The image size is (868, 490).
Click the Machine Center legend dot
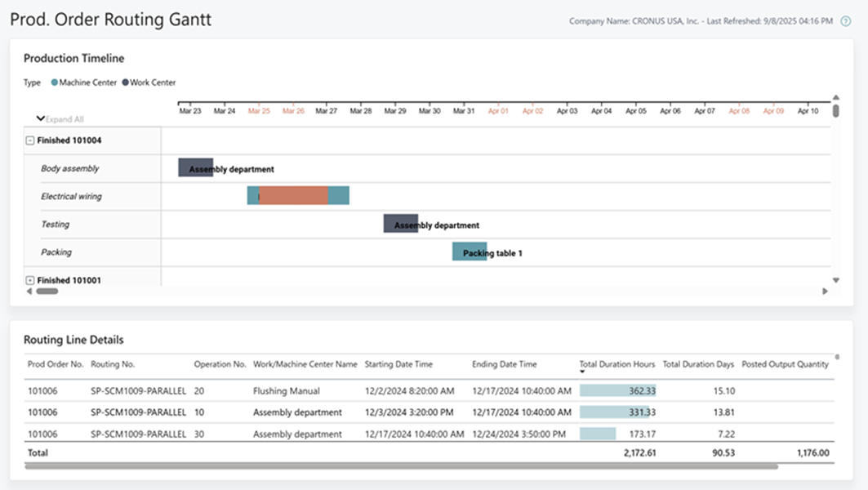[55, 82]
